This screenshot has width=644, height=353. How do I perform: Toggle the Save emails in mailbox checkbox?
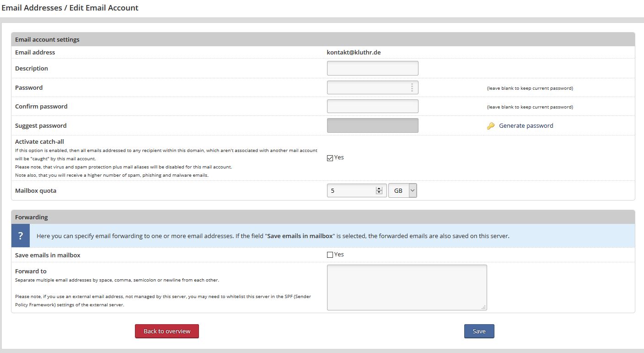pyautogui.click(x=330, y=255)
